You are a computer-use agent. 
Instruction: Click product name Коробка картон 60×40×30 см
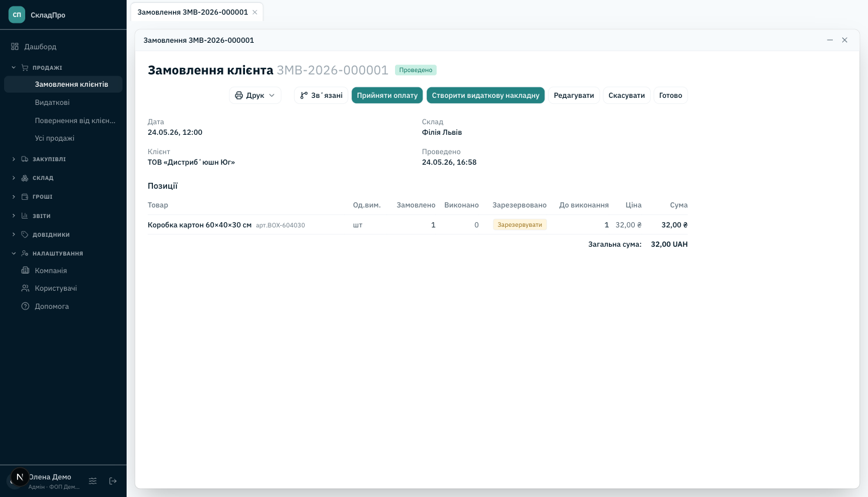(199, 225)
